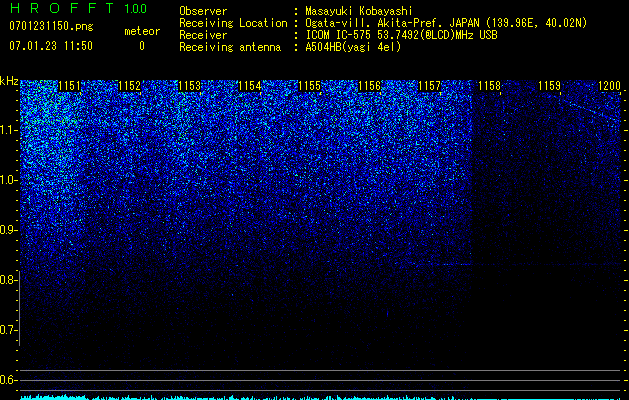Viewport: 629px width, 400px height.
Task: Click the date stamp 07.01.23 11:50
Action: click(x=51, y=46)
